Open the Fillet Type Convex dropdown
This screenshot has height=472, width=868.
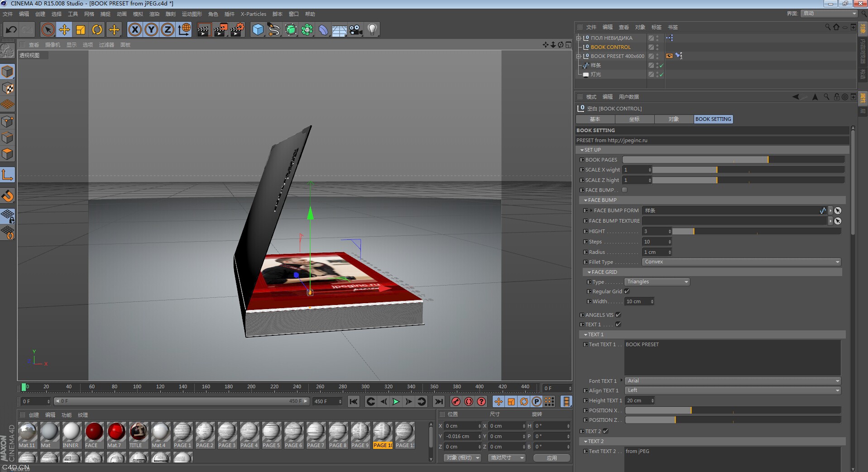pos(741,262)
